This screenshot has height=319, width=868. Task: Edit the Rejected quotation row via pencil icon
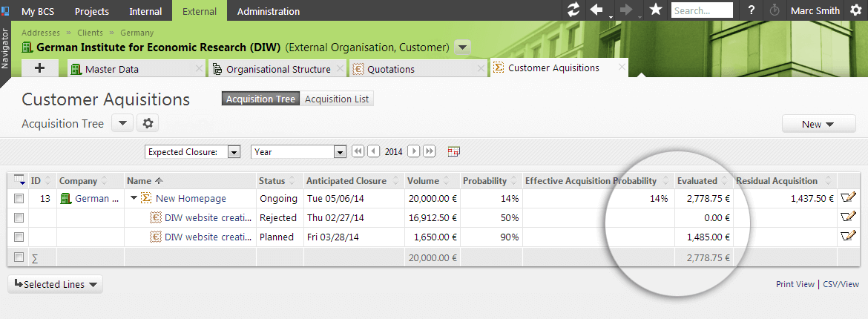[848, 217]
